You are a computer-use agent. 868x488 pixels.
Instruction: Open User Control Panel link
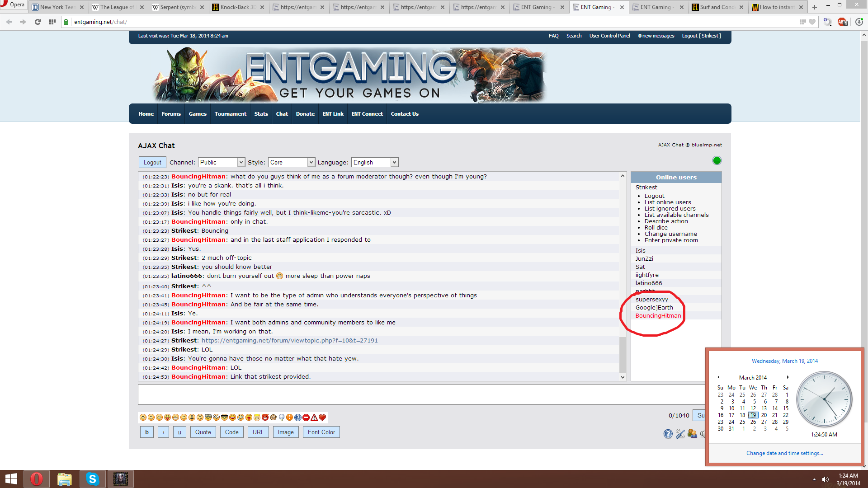pos(609,36)
